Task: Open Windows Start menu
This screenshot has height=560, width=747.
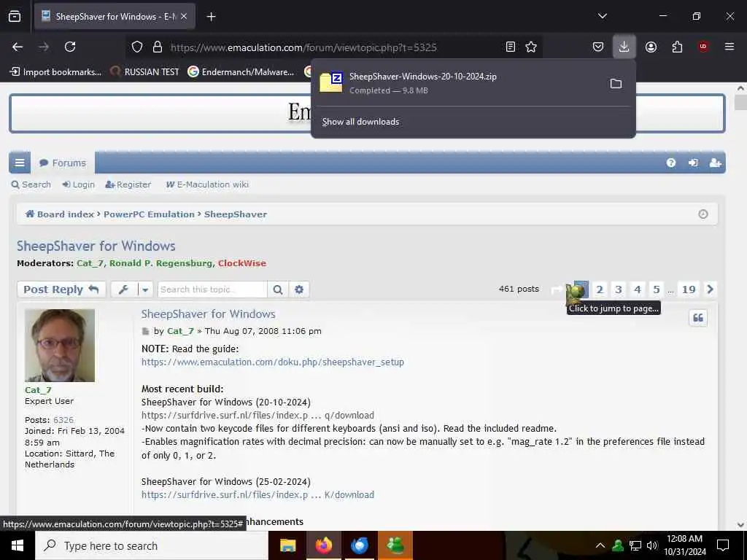Action: pos(18,545)
